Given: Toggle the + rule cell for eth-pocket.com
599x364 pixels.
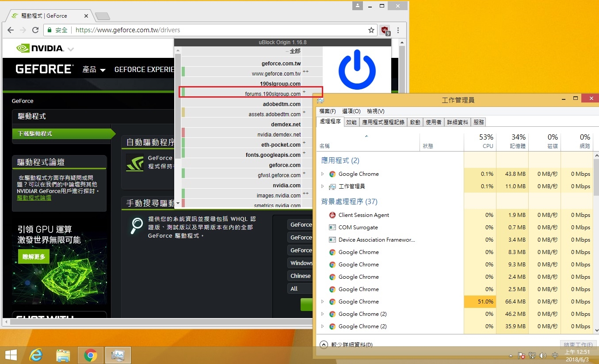Looking at the screenshot, I should click(312, 143).
